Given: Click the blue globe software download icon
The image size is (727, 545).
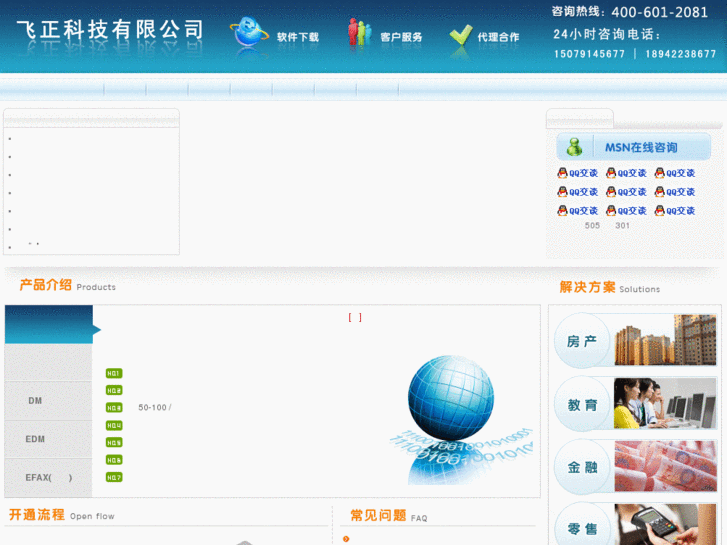Looking at the screenshot, I should pos(249,32).
